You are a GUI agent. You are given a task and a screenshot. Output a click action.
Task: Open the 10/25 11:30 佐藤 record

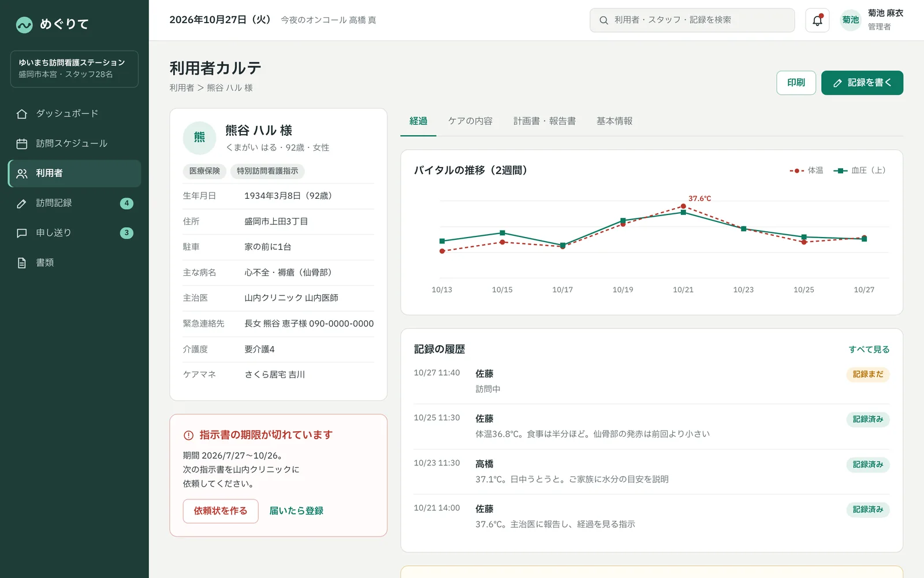pos(651,427)
